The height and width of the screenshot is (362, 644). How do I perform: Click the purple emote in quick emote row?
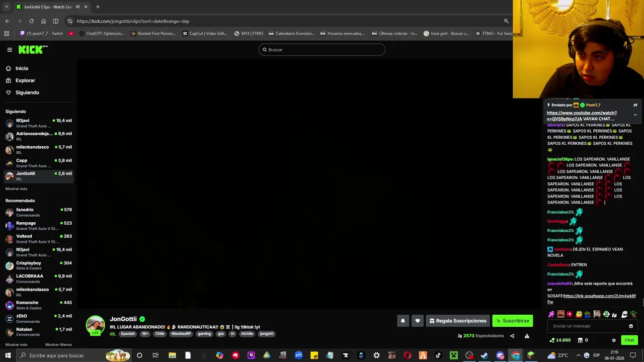(x=551, y=314)
